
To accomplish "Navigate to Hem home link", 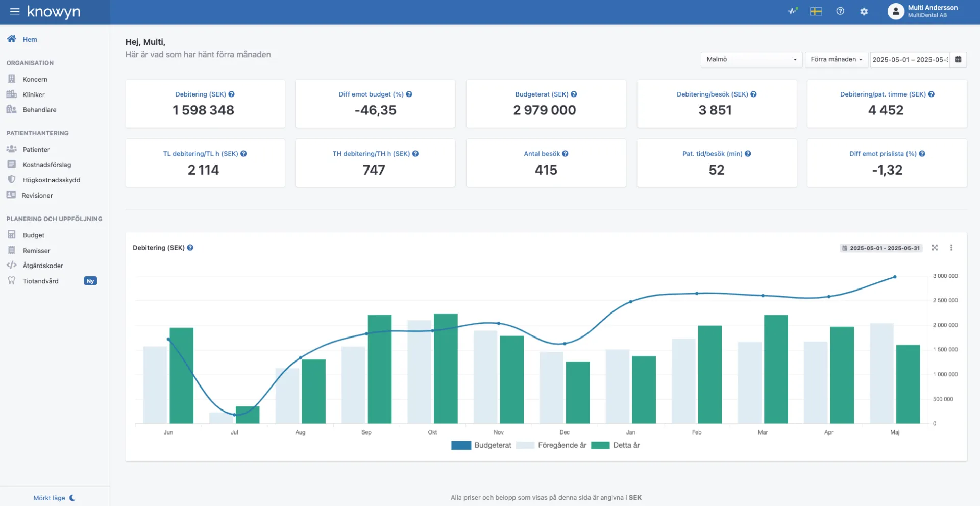I will [x=29, y=39].
